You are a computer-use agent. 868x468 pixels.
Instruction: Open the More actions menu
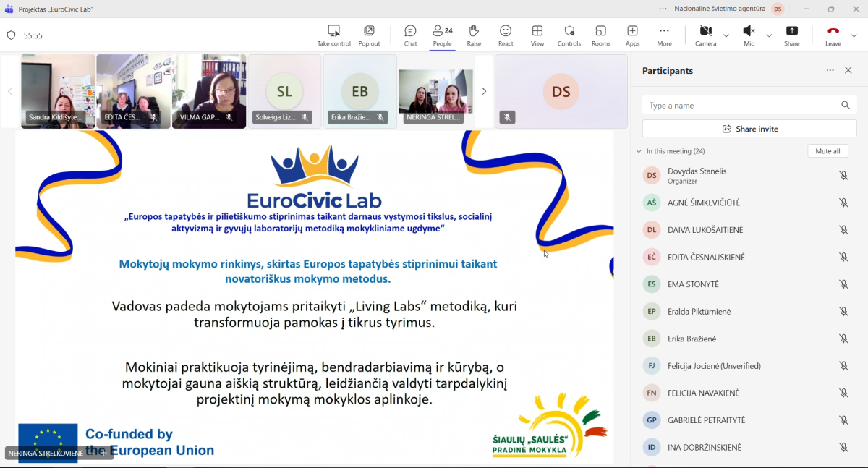(x=664, y=35)
